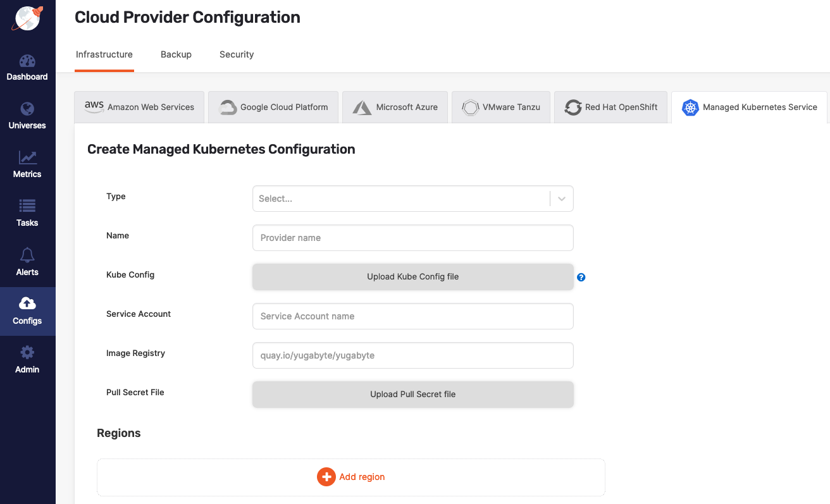Open the Metrics view

[27, 164]
